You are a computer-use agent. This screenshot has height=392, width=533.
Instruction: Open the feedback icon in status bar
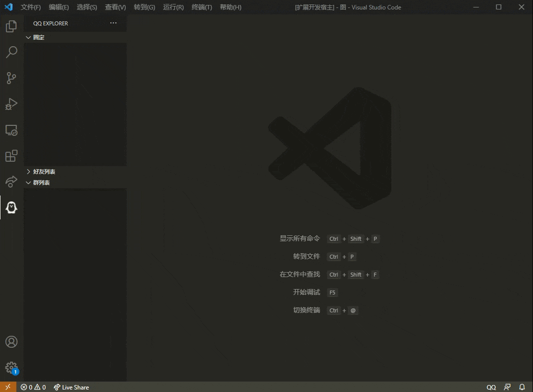pos(507,387)
